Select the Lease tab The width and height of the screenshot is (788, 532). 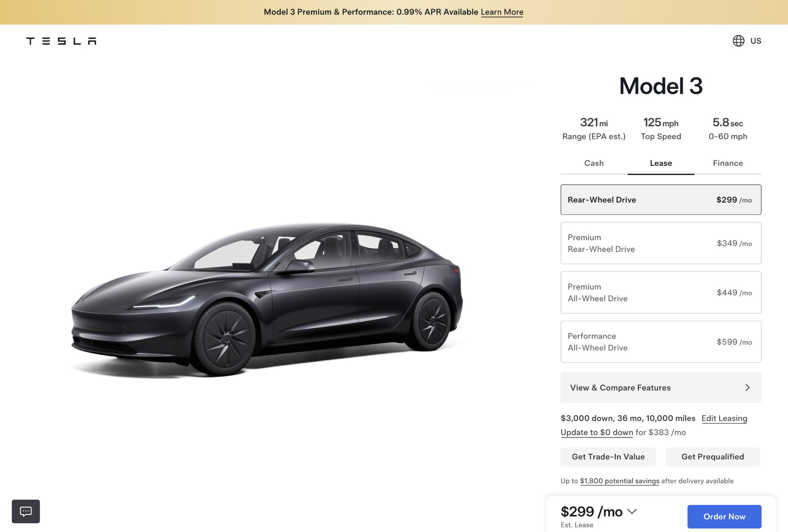[x=661, y=163]
